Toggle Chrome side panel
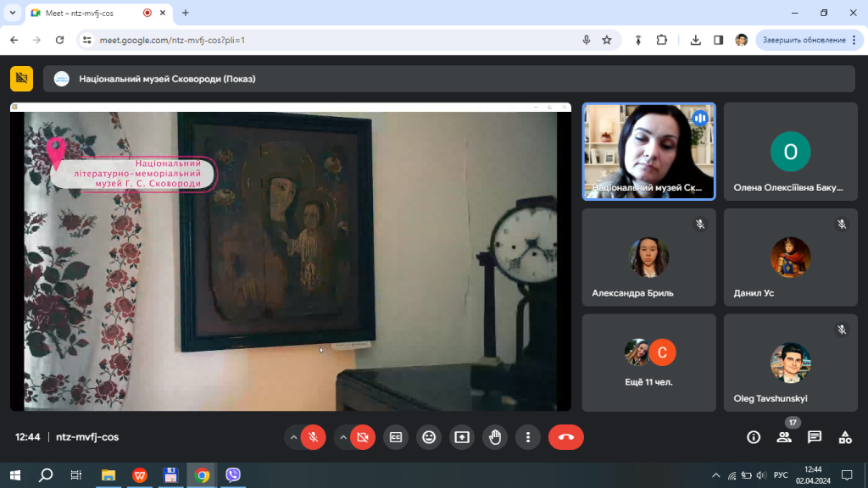 (x=719, y=40)
